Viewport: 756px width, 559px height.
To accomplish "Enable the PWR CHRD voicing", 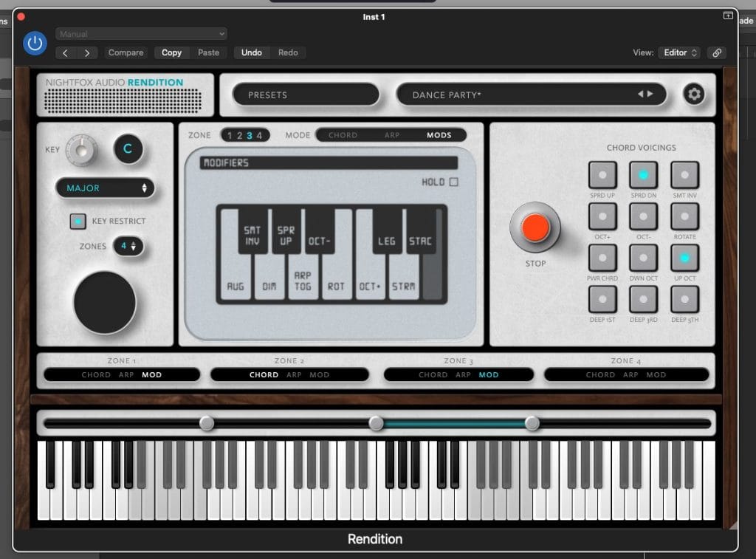I will (x=602, y=258).
